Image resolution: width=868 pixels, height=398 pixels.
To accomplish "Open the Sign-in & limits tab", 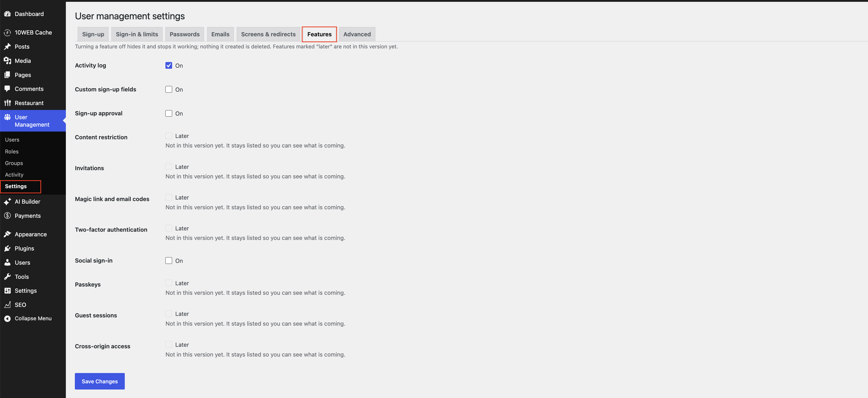I will tap(137, 34).
